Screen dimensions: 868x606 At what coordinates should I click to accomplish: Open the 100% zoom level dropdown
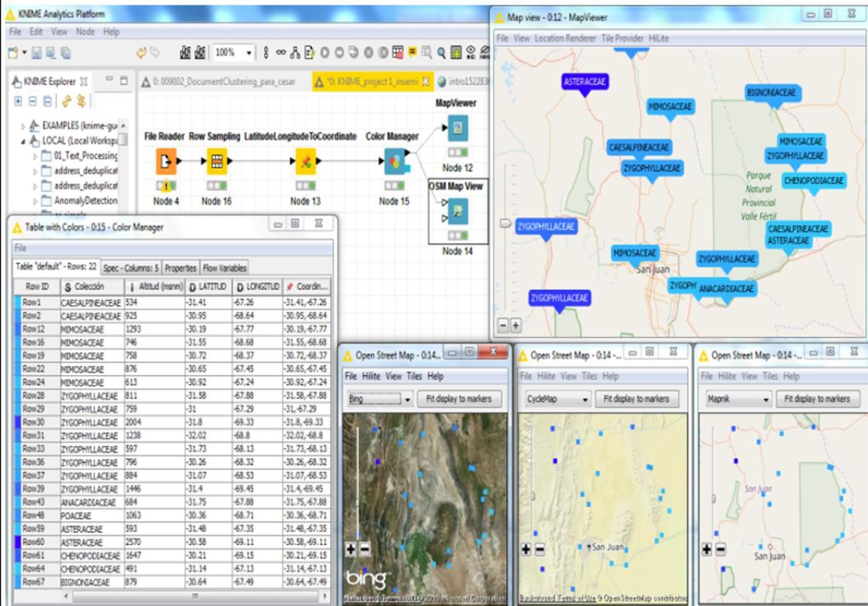pyautogui.click(x=249, y=52)
